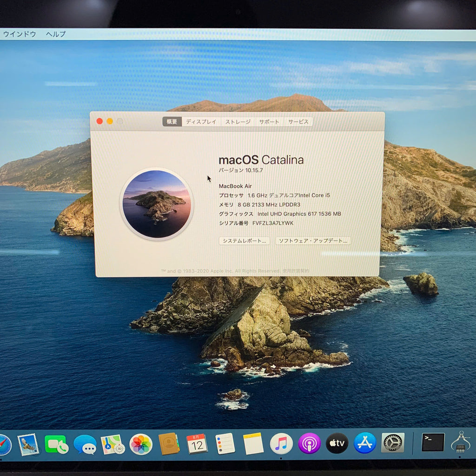The height and width of the screenshot is (476, 476).
Task: Click the ソフトウェア・アップデート... button
Action: [313, 241]
